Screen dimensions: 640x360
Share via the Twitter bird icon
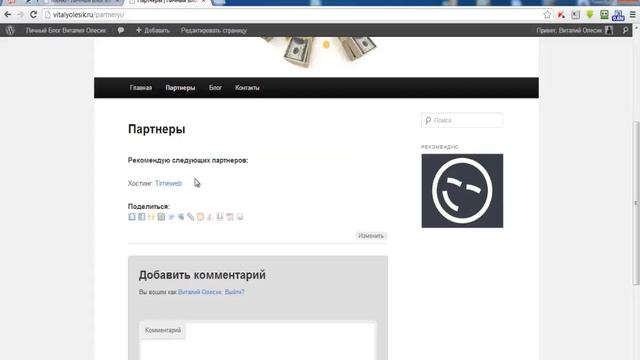tap(171, 217)
